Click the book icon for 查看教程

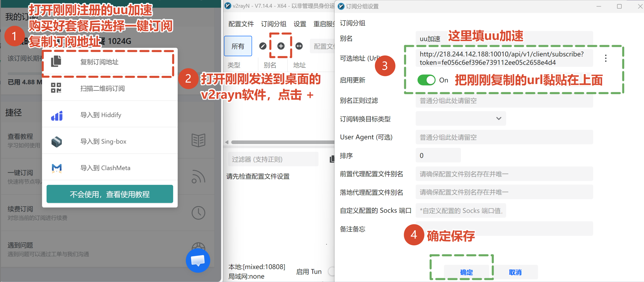198,140
